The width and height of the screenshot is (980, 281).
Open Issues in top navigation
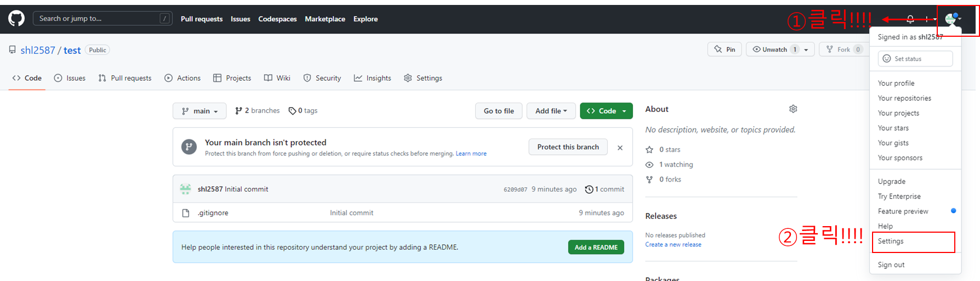click(240, 19)
